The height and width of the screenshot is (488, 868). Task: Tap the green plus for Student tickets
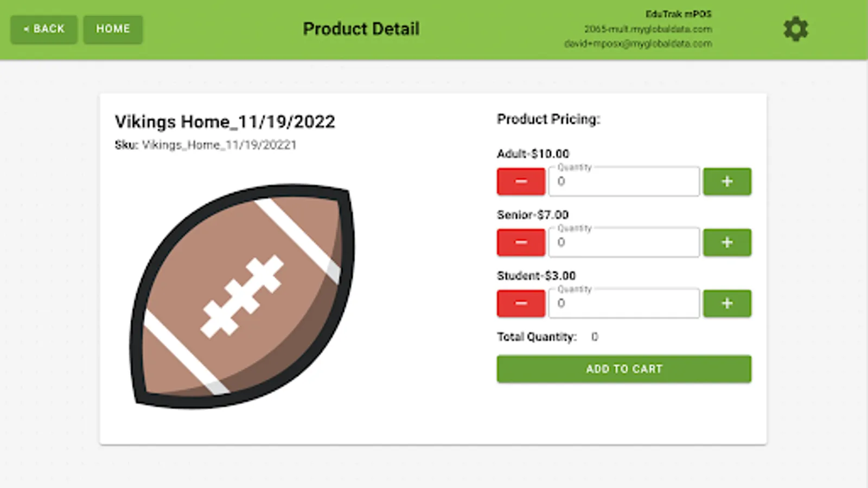pyautogui.click(x=727, y=303)
